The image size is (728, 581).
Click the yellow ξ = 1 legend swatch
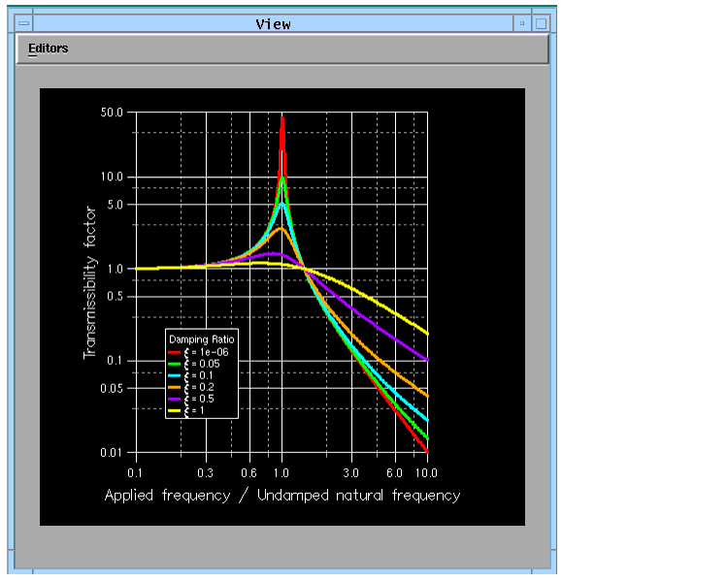(175, 410)
